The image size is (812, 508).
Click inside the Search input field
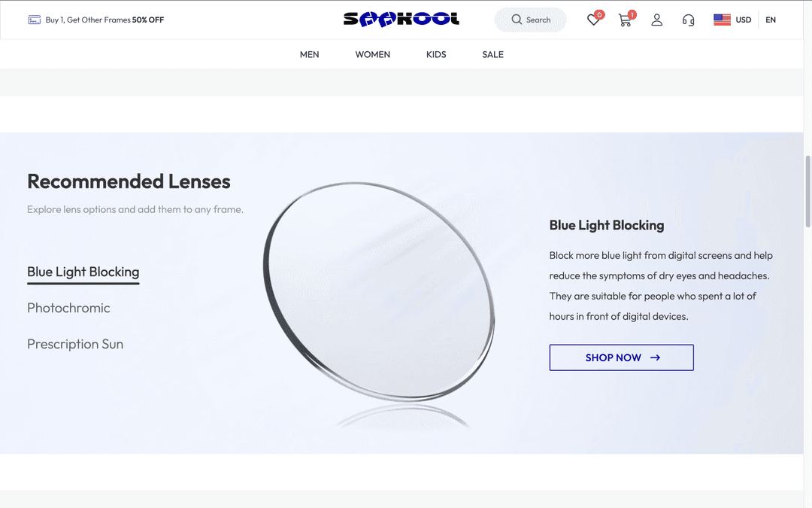tap(538, 20)
